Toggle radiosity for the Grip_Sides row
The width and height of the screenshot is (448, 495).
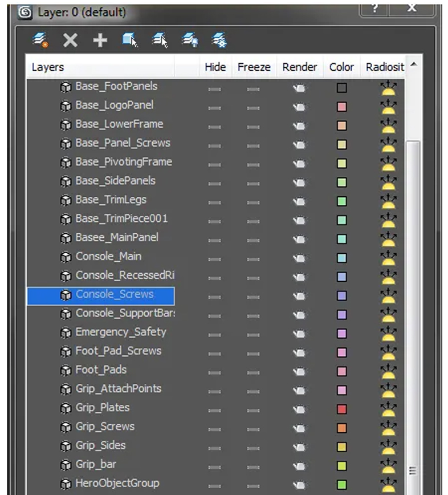tap(388, 446)
